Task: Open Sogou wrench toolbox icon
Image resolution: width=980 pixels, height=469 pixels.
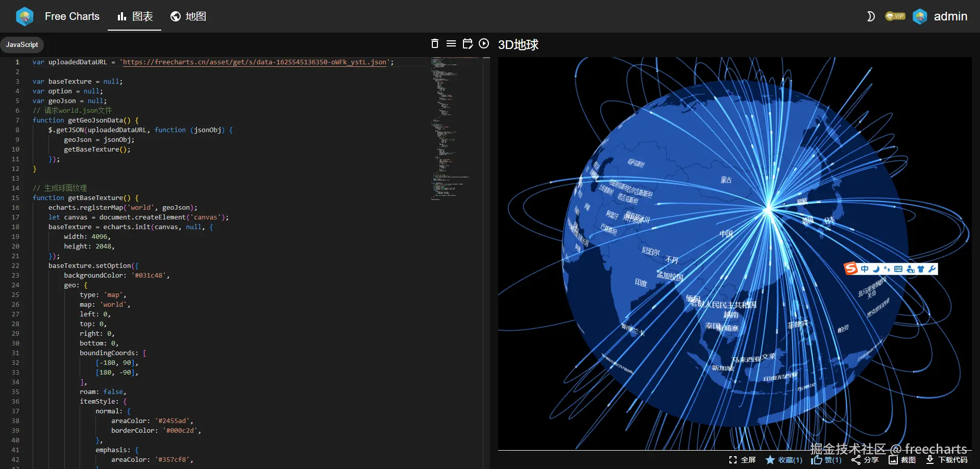Action: point(932,269)
